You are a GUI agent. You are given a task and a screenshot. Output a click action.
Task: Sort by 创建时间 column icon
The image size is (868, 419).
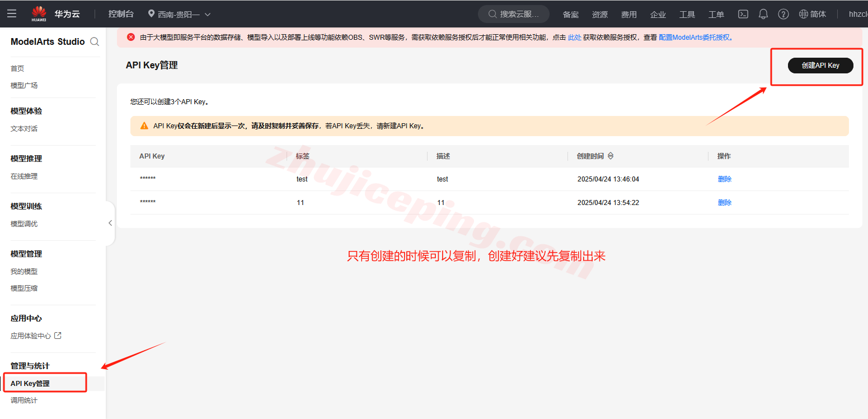click(611, 156)
